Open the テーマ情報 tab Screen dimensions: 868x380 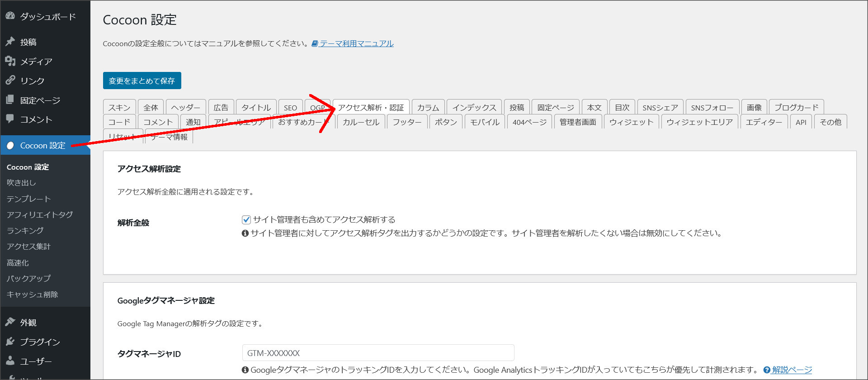pos(169,137)
